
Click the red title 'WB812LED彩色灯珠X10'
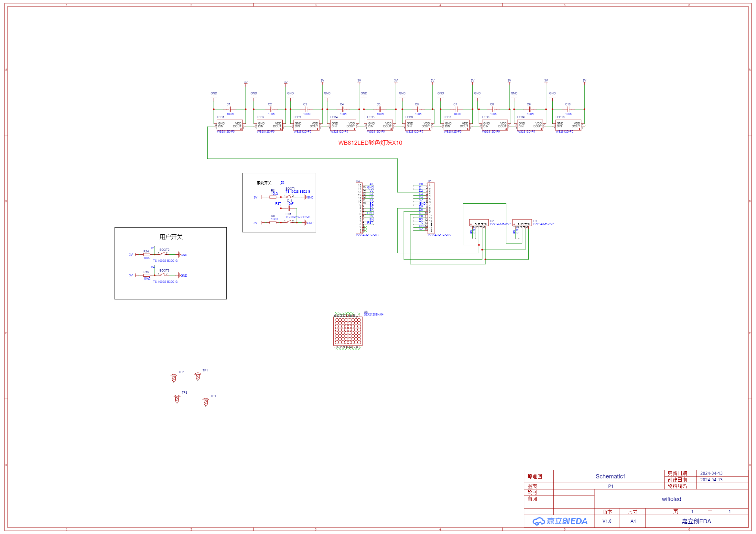[x=370, y=143]
